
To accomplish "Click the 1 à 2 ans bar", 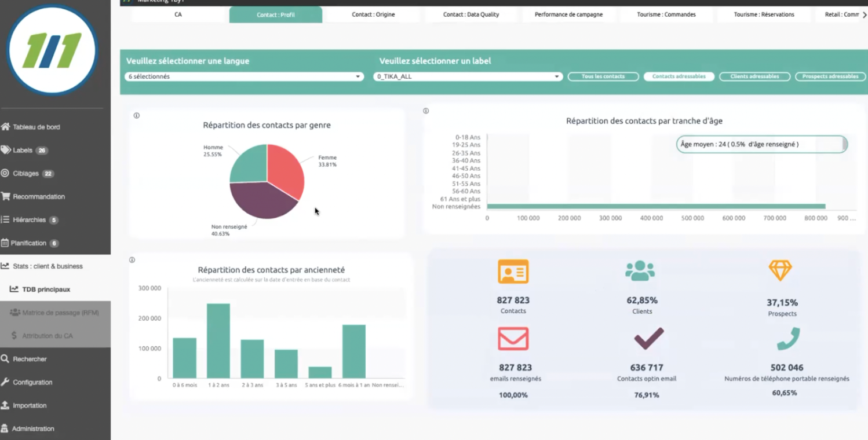I will (218, 340).
